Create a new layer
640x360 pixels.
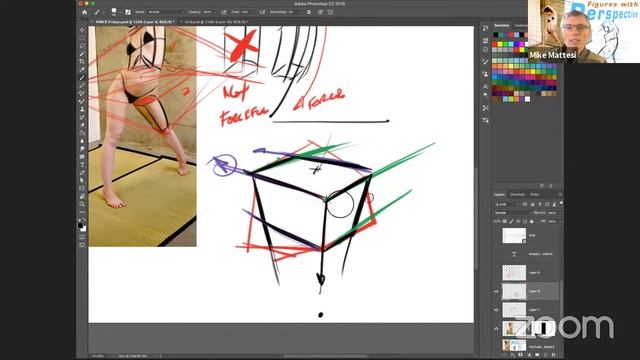(x=545, y=355)
